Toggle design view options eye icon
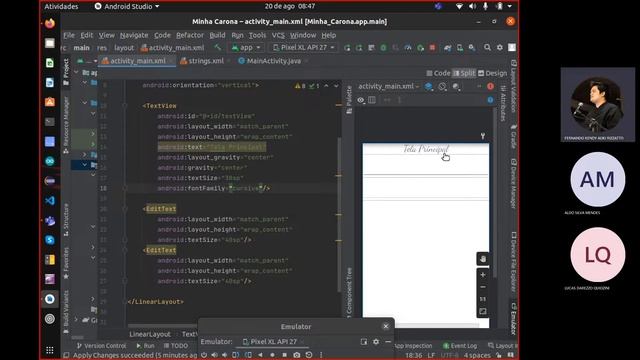640x360 pixels. (360, 100)
